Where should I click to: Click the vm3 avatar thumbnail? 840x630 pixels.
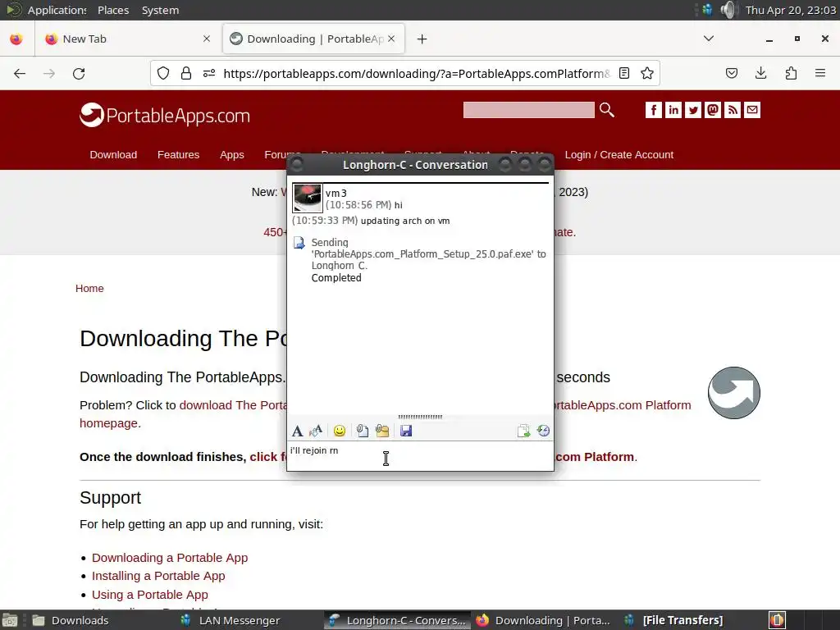coord(308,198)
